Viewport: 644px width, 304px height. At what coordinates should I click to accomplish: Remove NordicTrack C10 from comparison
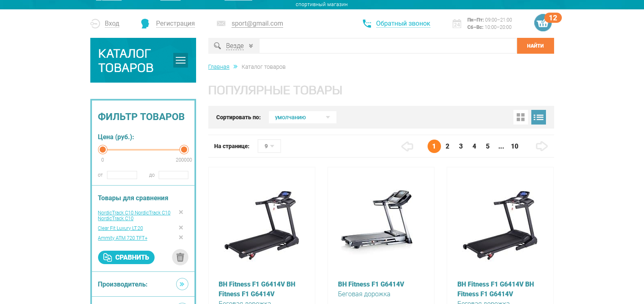pos(181,212)
